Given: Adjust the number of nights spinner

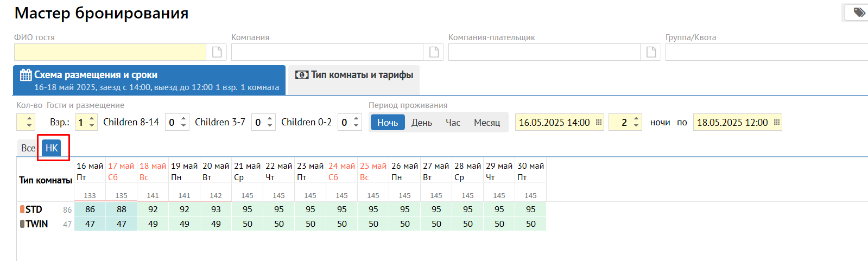Looking at the screenshot, I should (636, 122).
